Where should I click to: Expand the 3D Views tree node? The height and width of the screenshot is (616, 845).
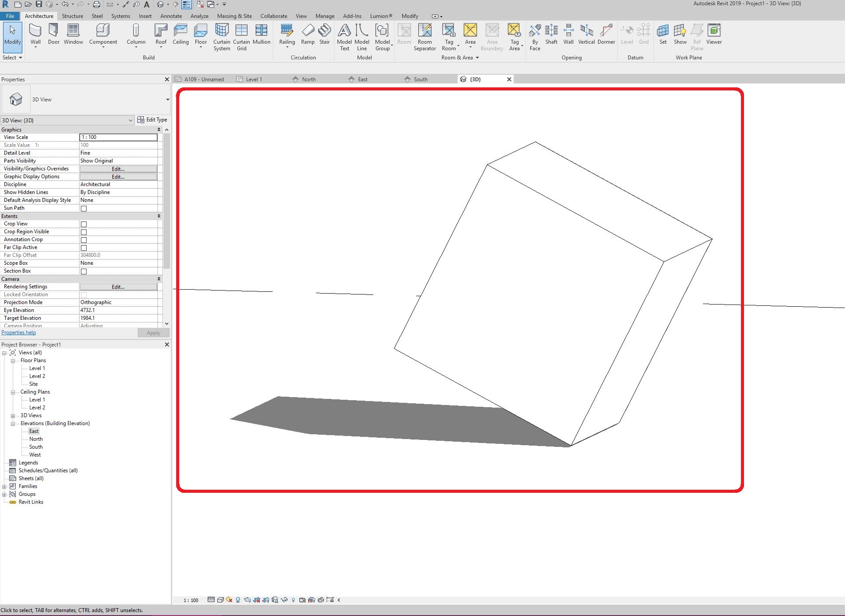pyautogui.click(x=13, y=415)
